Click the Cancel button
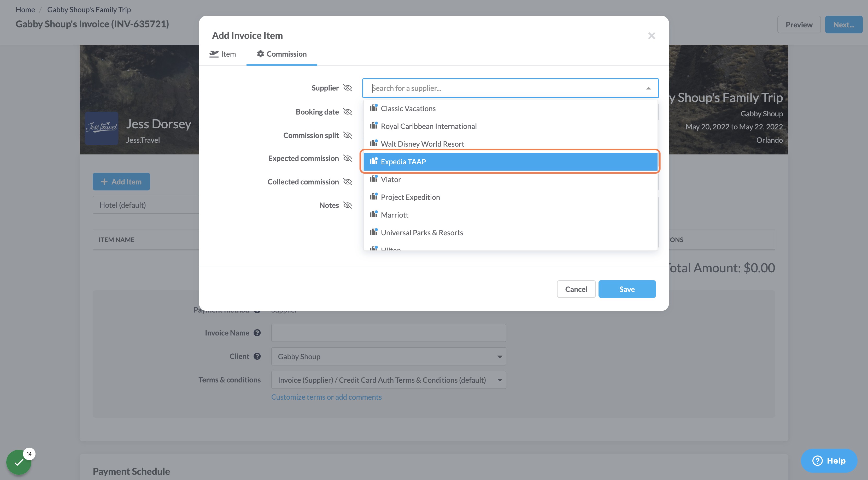 pos(576,289)
